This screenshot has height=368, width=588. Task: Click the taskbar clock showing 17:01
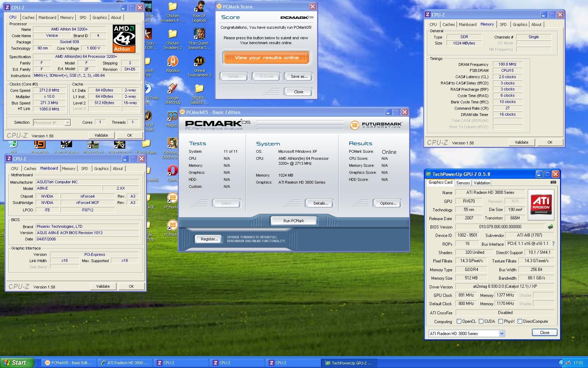point(578,363)
